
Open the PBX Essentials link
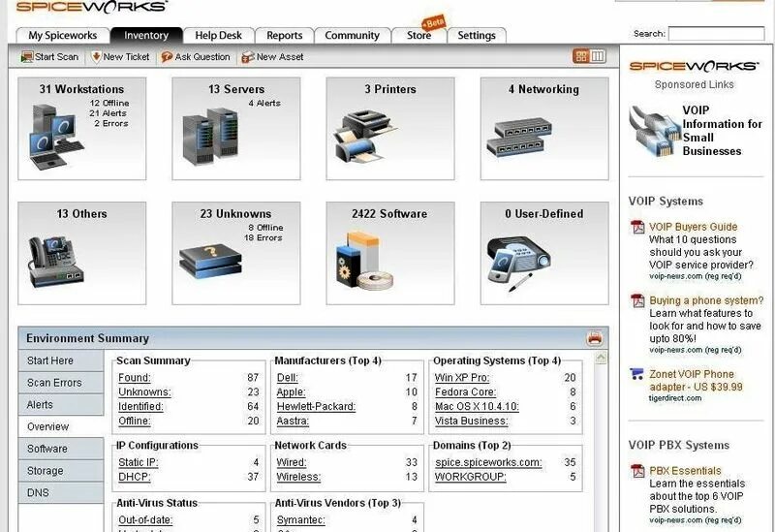pyautogui.click(x=685, y=471)
